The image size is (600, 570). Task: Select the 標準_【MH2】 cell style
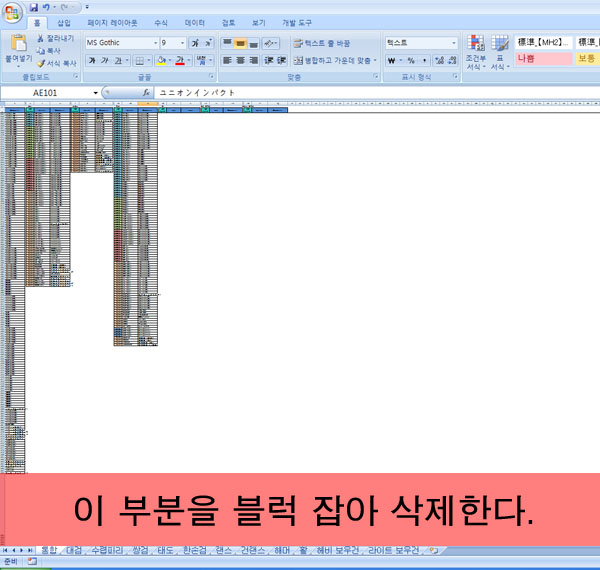point(544,42)
